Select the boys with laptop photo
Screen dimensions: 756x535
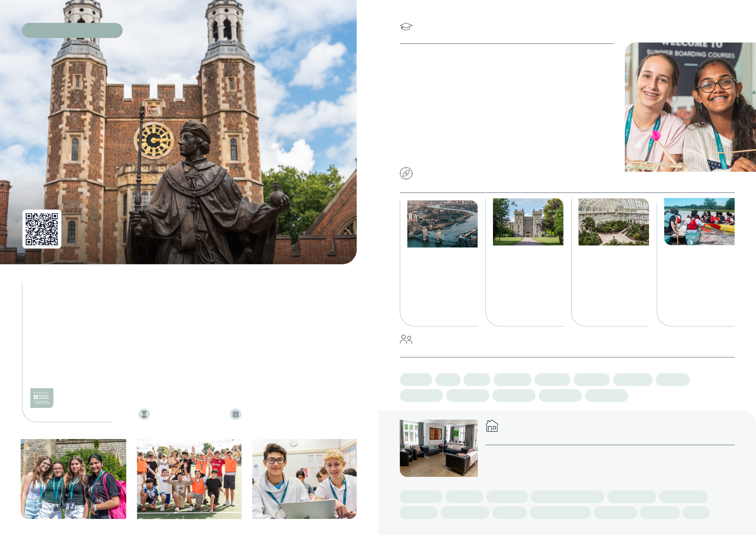point(304,479)
